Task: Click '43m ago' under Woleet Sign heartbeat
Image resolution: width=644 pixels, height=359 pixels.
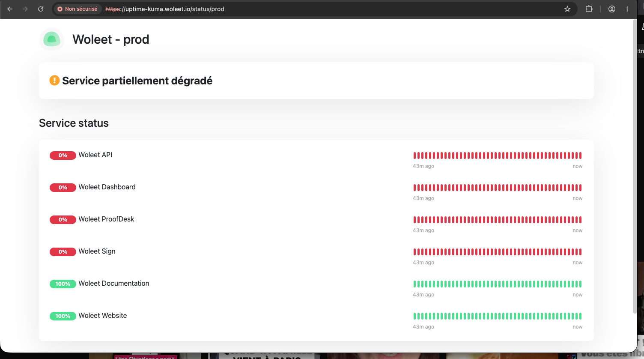Action: (423, 263)
